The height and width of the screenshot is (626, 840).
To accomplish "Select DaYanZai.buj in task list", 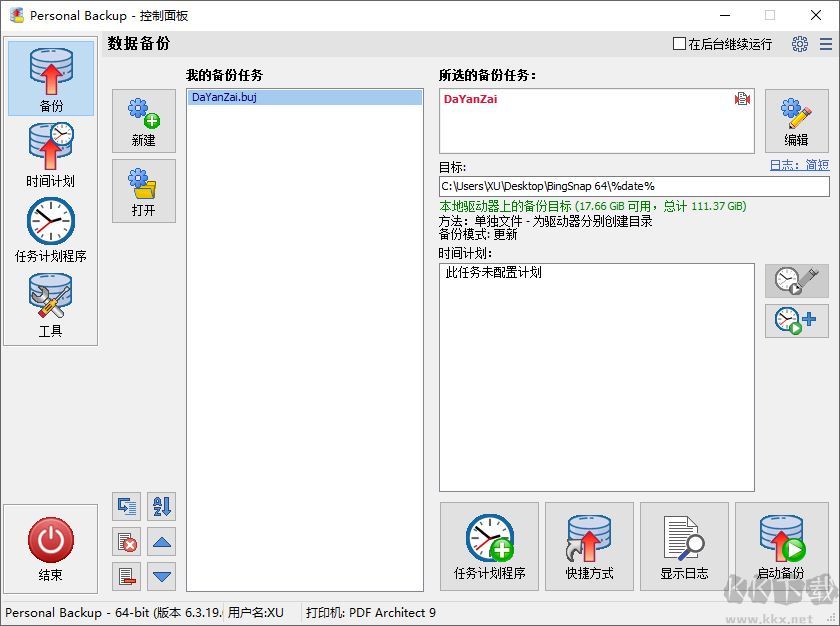I will click(304, 97).
